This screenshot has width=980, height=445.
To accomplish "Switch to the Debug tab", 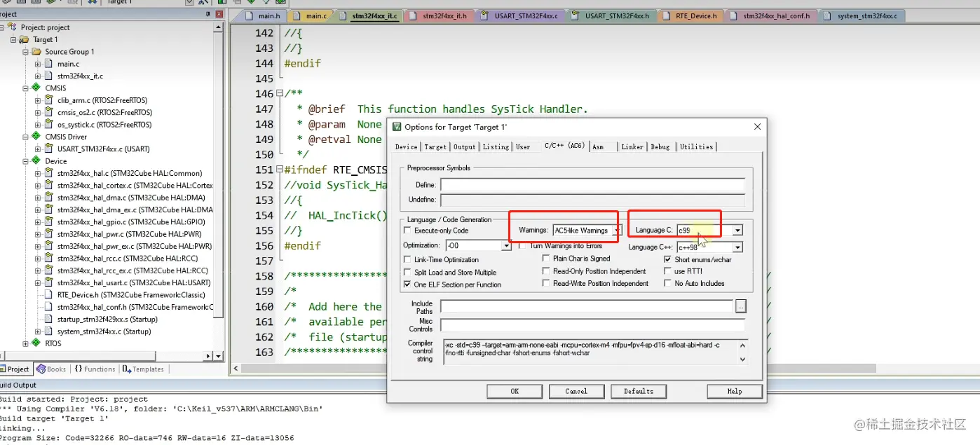I will point(660,147).
